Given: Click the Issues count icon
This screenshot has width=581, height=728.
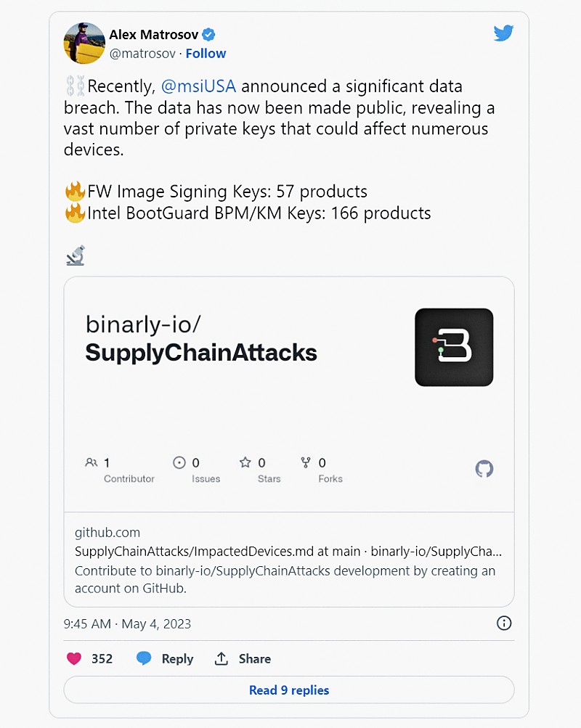Looking at the screenshot, I should (x=179, y=462).
